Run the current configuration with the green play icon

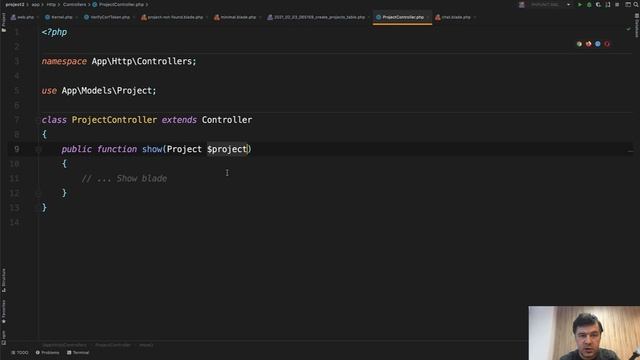pos(580,4)
